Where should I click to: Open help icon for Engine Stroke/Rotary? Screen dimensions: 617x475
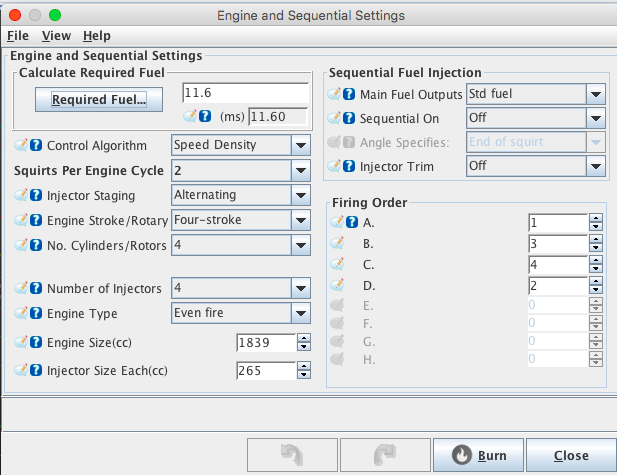point(36,219)
